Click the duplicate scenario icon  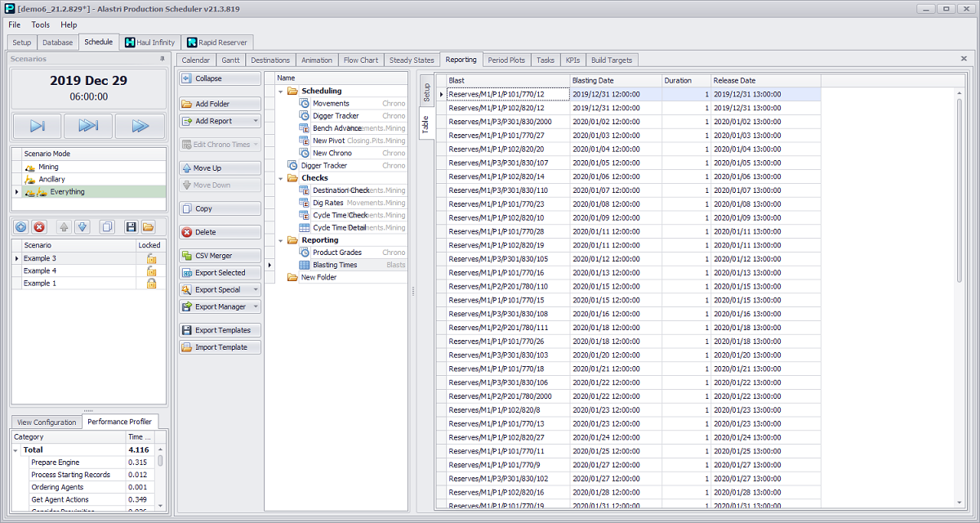click(106, 227)
